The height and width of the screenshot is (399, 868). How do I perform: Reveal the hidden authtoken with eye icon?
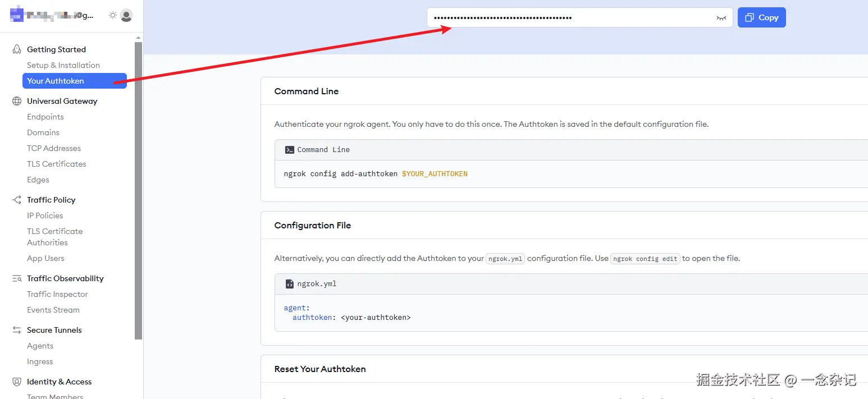point(721,18)
